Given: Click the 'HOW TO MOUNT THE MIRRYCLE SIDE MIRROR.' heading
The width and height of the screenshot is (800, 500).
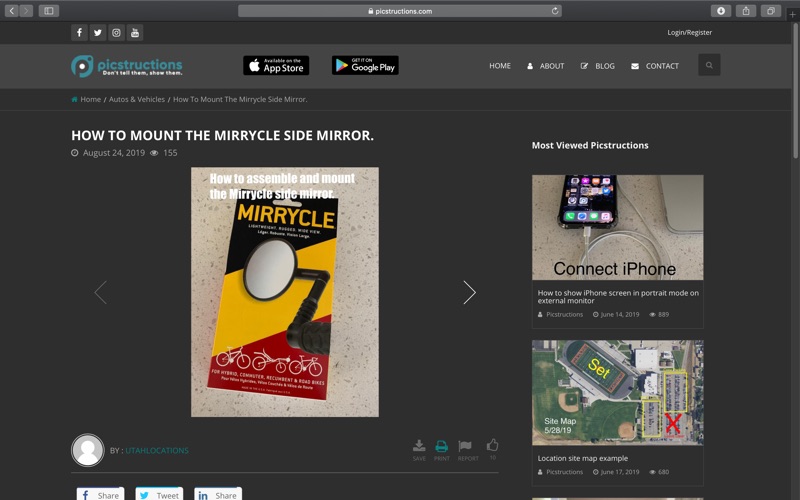Looking at the screenshot, I should (222, 135).
